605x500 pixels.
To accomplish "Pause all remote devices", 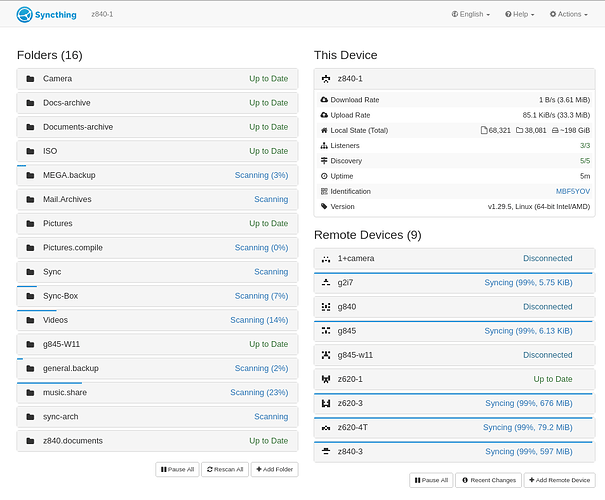I will (431, 480).
